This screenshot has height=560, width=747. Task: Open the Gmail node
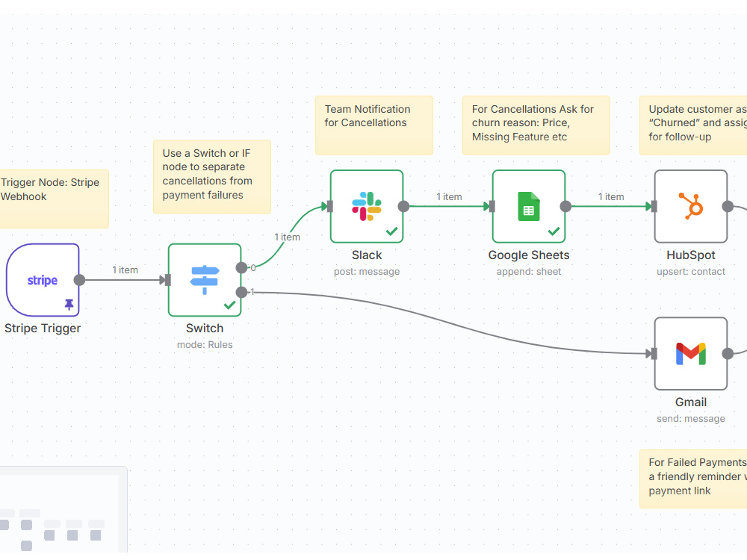coord(691,354)
